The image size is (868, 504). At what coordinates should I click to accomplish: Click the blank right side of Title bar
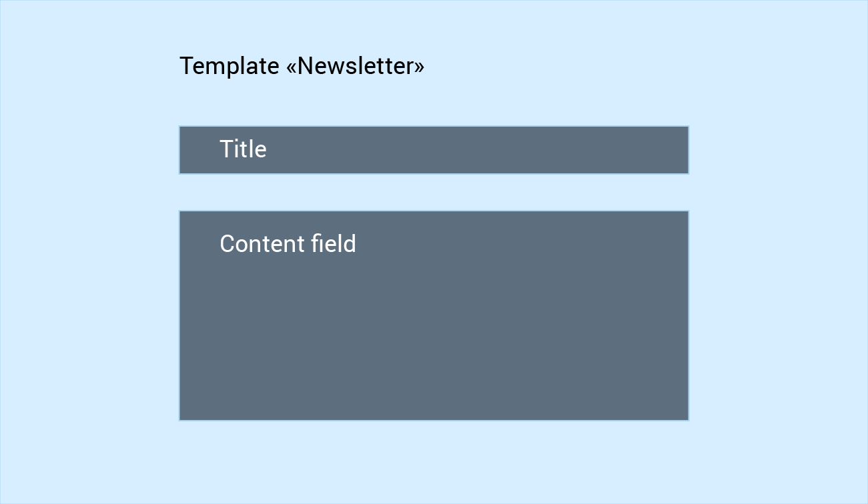[500, 150]
